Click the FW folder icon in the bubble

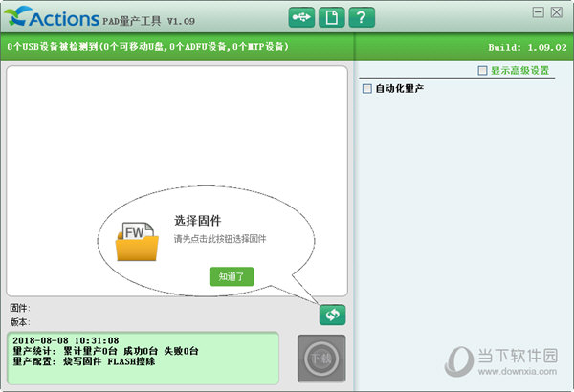click(x=137, y=242)
